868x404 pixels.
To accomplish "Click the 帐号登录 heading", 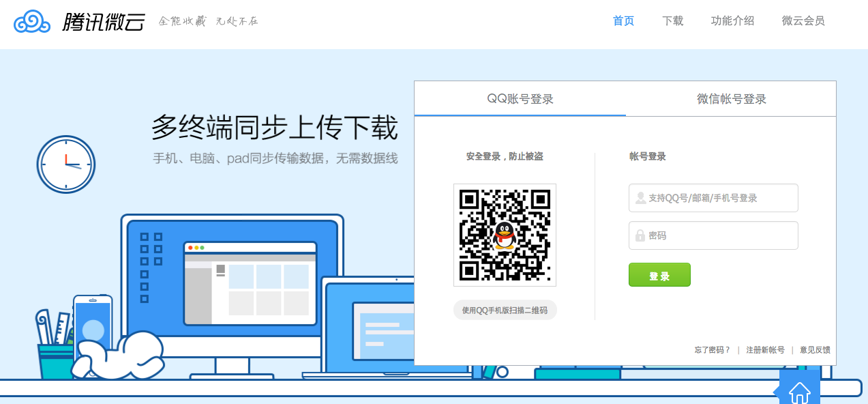I will pos(648,156).
